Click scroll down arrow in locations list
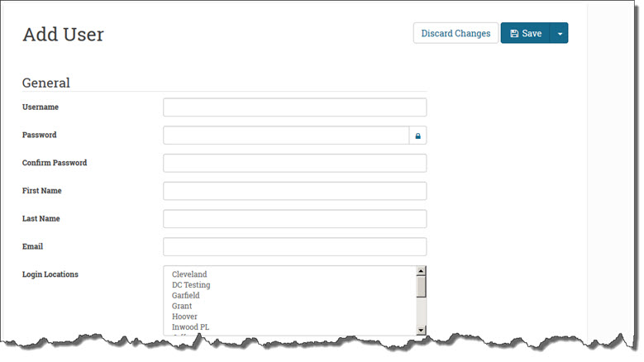This screenshot has height=362, width=644. (x=421, y=330)
